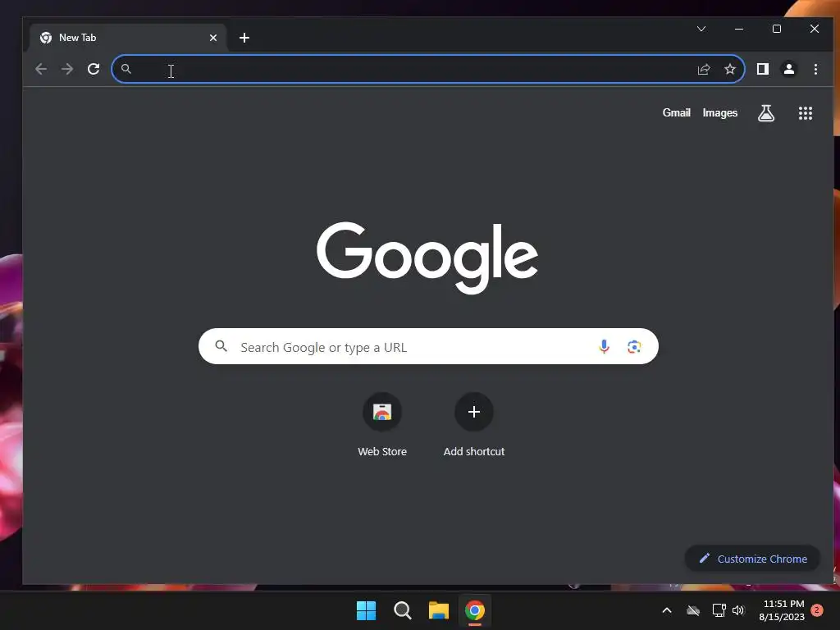Image resolution: width=840 pixels, height=630 pixels.
Task: Focus the Chrome address bar
Action: (428, 69)
